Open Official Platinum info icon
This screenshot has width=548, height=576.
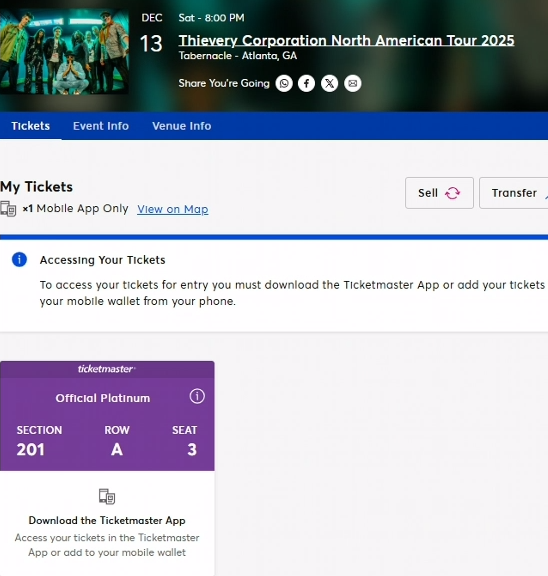(x=197, y=396)
